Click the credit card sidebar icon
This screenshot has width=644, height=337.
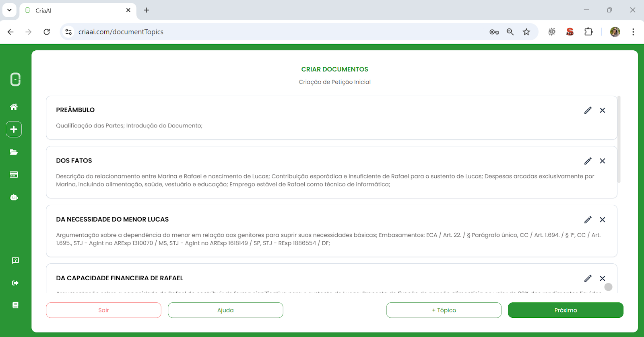coord(14,175)
